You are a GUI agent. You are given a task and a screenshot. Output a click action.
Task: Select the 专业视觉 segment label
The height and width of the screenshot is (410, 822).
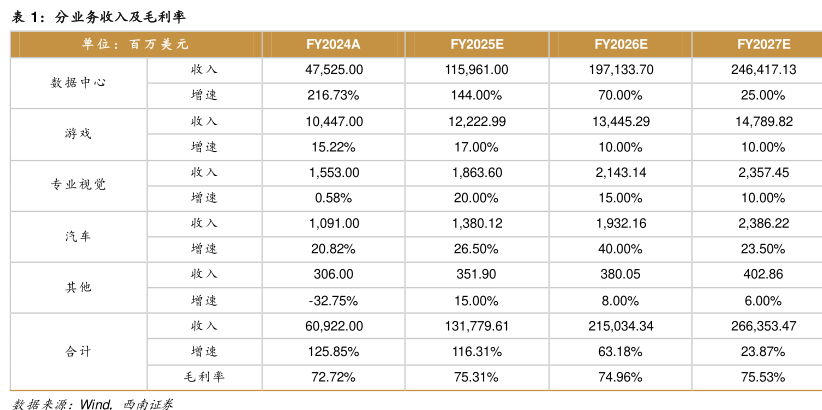(x=78, y=185)
